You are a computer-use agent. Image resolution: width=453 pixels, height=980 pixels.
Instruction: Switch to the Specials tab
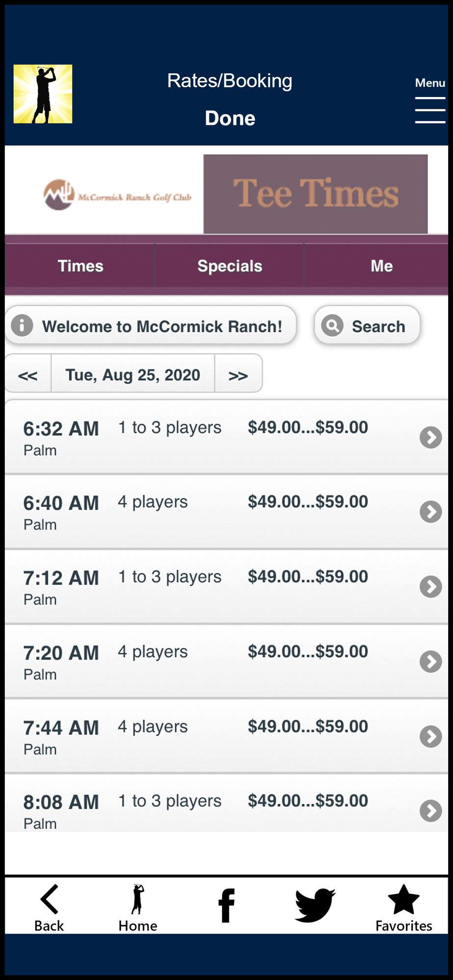(x=229, y=266)
